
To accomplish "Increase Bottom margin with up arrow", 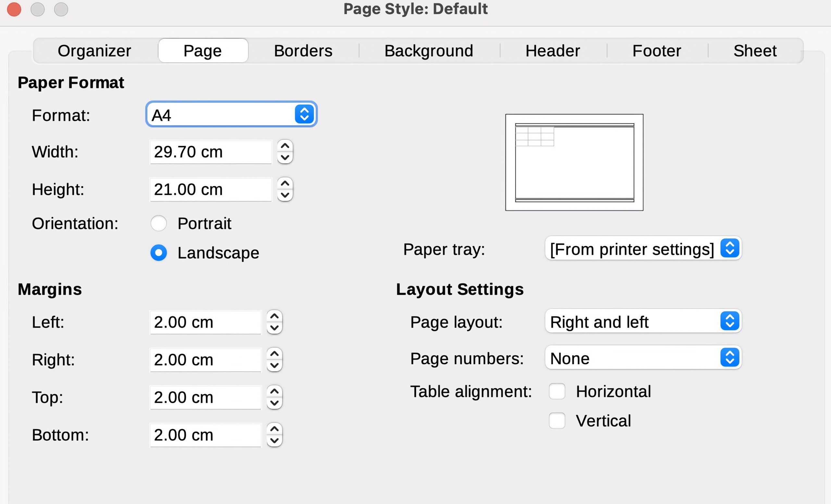I will point(275,429).
